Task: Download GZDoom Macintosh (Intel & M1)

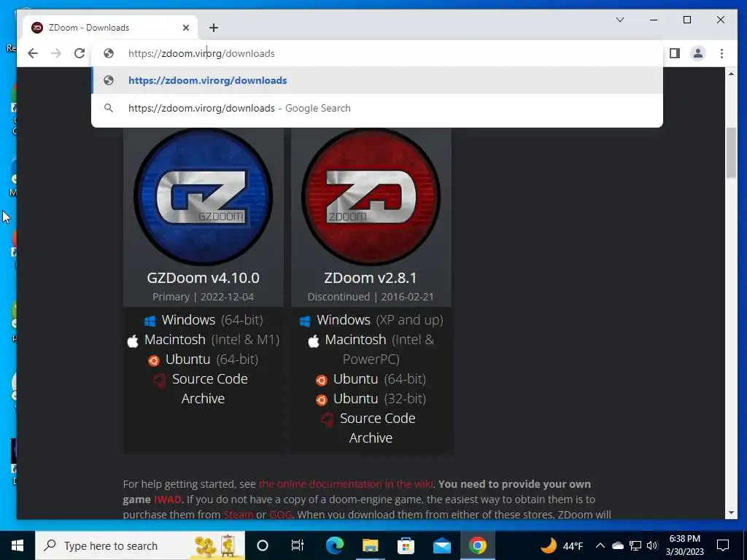Action: (212, 340)
